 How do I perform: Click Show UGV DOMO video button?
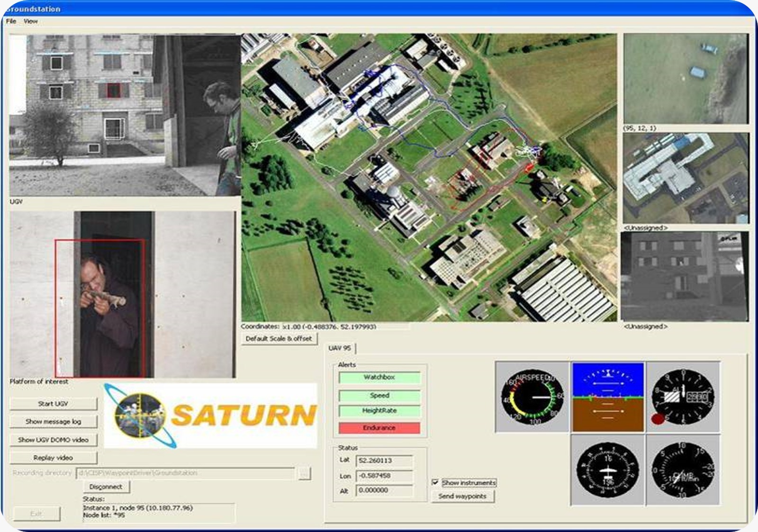click(x=53, y=440)
